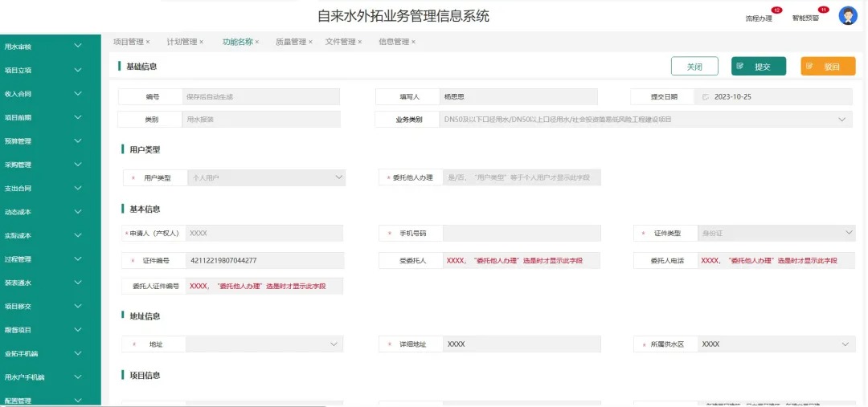Click the 基本信息 section heading

coord(145,209)
